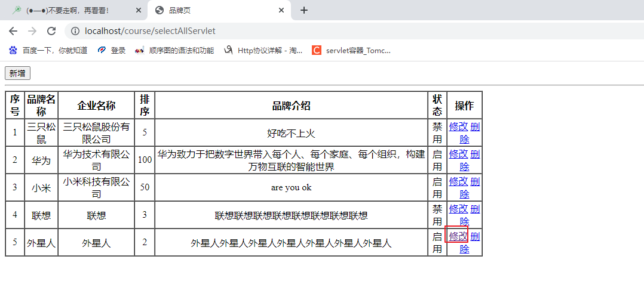Open a new tab with plus icon
644x306 pixels.
click(x=304, y=10)
